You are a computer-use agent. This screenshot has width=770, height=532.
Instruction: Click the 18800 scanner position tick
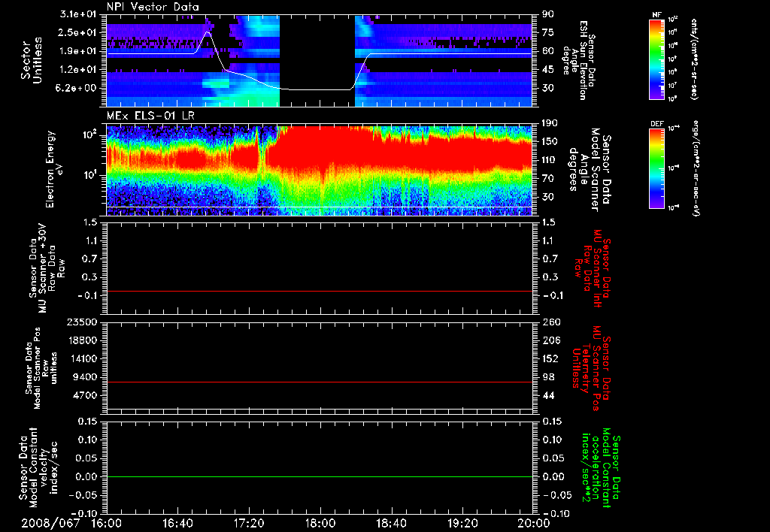tap(81, 340)
